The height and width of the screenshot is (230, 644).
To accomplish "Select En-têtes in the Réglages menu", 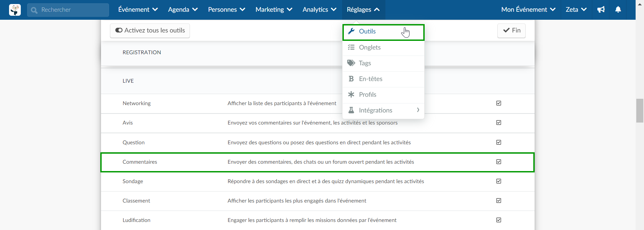I will pos(383,79).
